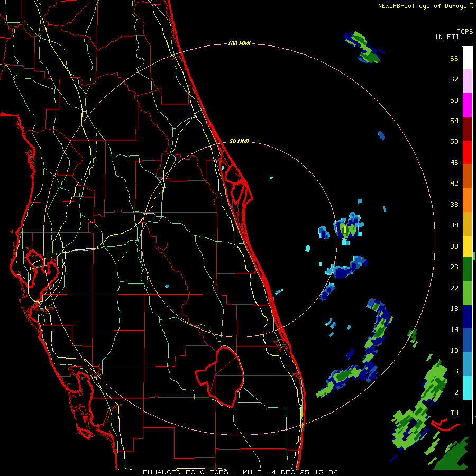Click the white swatch in the tops legend
476x476 pixels.
coord(467,58)
